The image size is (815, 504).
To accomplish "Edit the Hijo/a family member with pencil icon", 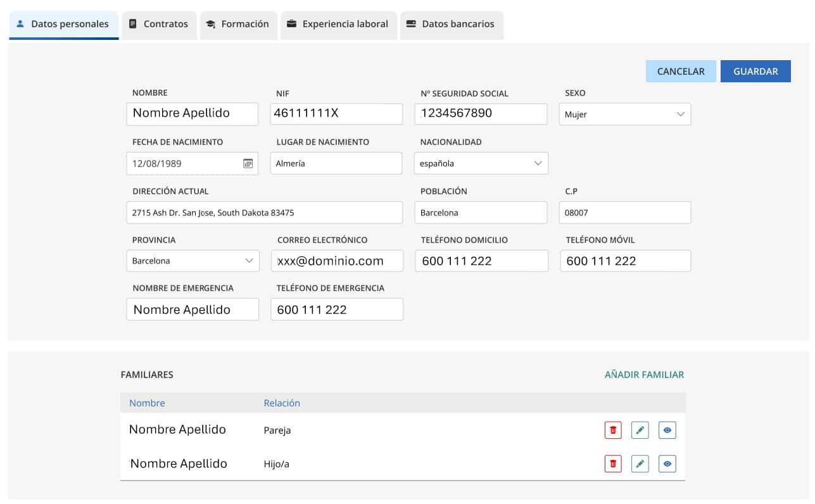I will [640, 464].
